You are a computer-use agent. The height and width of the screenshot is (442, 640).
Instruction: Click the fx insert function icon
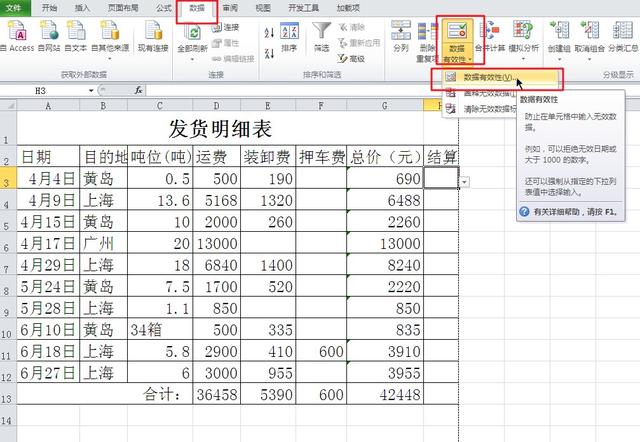tap(139, 90)
